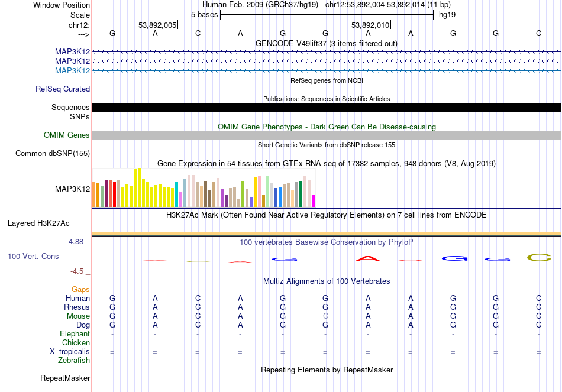The image size is (562, 392).
Task: Select the Mouse alignment row label
Action: tap(78, 316)
